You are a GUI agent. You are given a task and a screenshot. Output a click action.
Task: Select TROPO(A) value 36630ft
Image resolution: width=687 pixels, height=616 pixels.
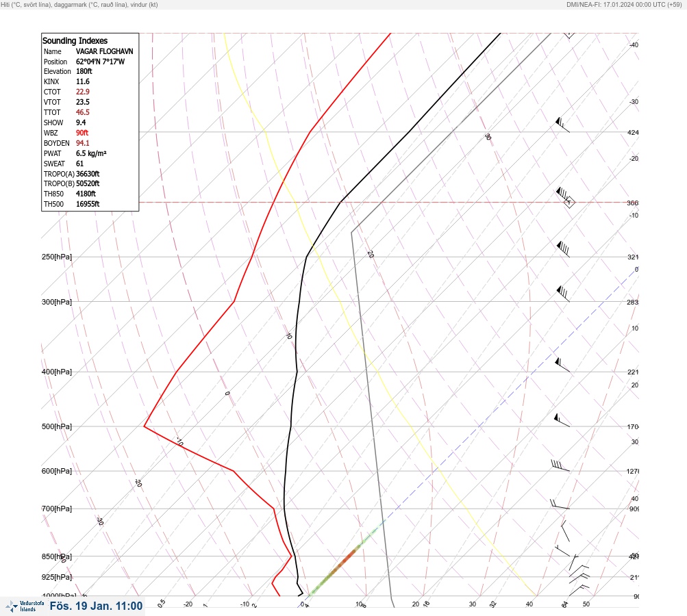point(88,174)
